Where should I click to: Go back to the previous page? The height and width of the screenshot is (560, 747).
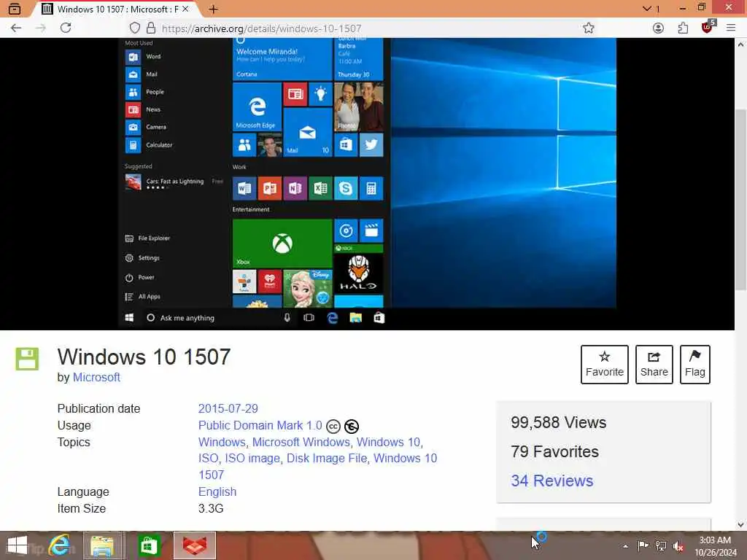pyautogui.click(x=16, y=28)
